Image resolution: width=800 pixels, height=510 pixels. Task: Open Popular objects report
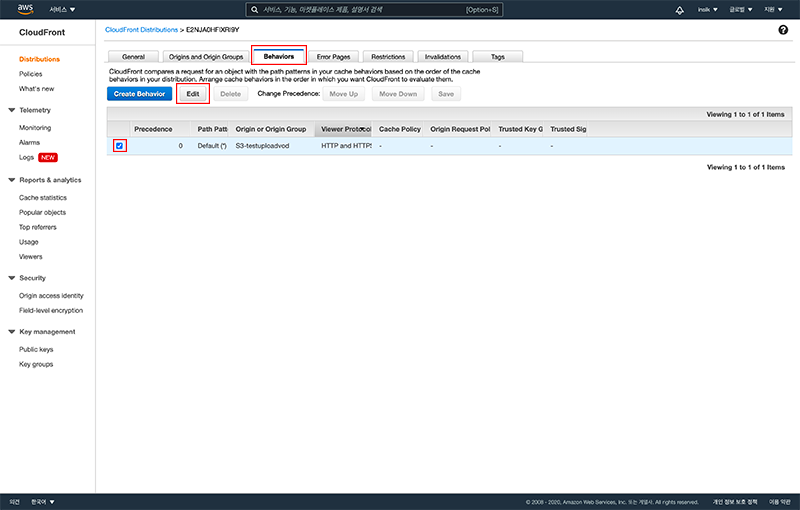click(x=42, y=213)
